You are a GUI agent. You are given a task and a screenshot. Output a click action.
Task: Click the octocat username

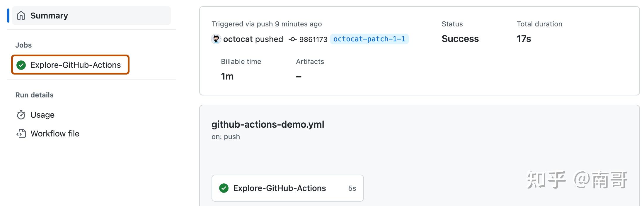tap(238, 39)
